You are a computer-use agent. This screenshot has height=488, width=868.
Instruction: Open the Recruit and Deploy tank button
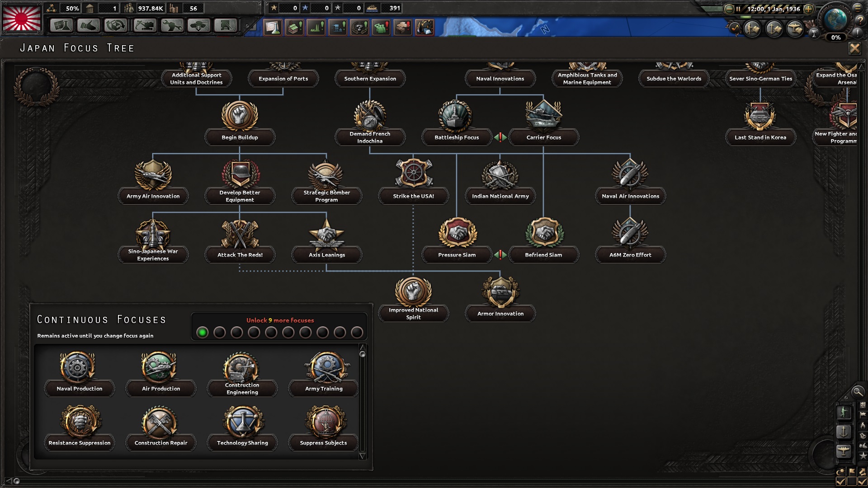[x=199, y=26]
